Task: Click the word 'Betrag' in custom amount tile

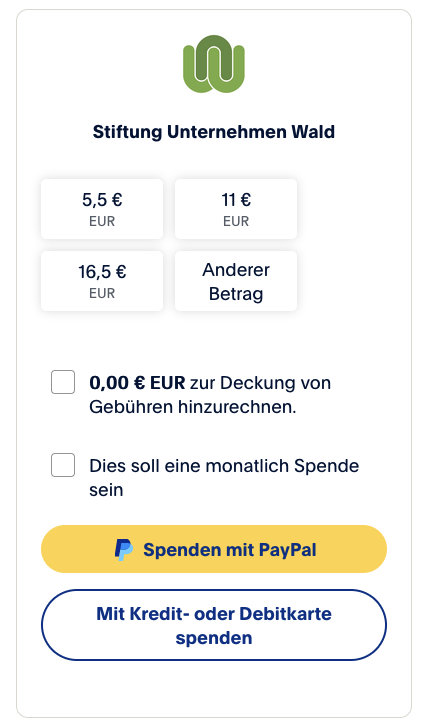Action: tap(236, 294)
